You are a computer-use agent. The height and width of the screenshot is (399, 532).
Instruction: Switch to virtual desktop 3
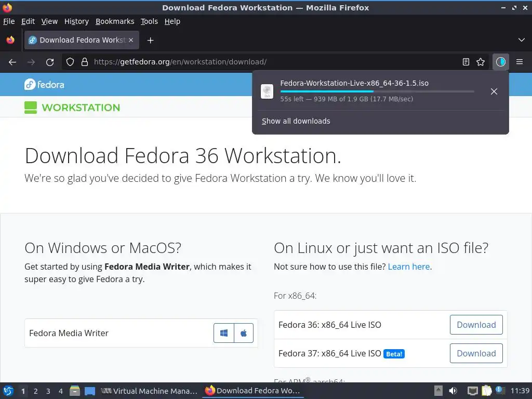pyautogui.click(x=48, y=391)
